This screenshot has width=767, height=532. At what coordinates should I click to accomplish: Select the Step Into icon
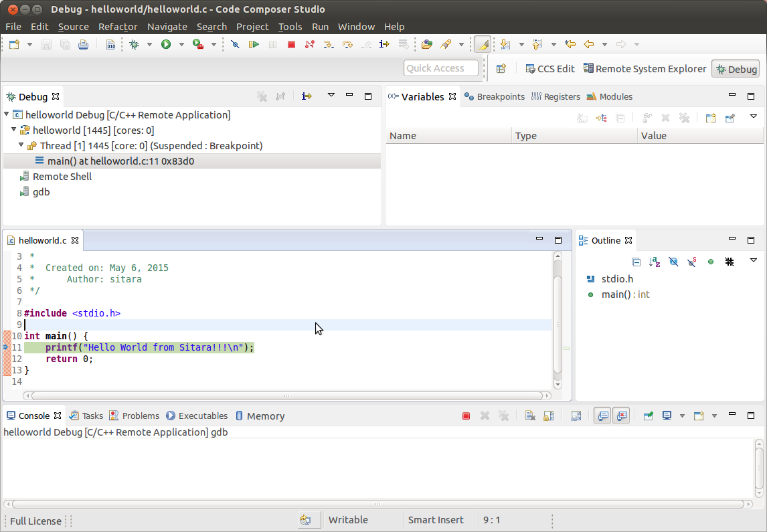pyautogui.click(x=328, y=44)
